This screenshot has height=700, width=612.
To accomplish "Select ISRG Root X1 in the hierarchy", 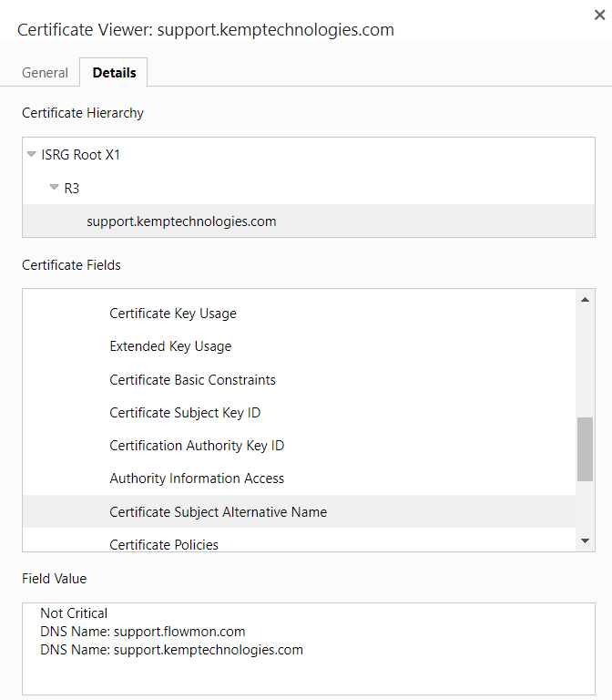I will tap(81, 155).
